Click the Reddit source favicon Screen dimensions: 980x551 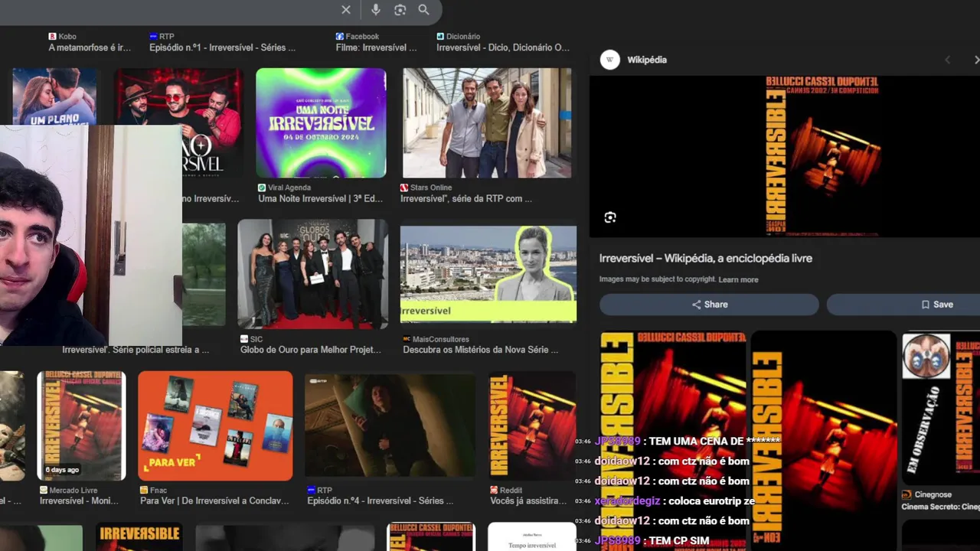[494, 491]
